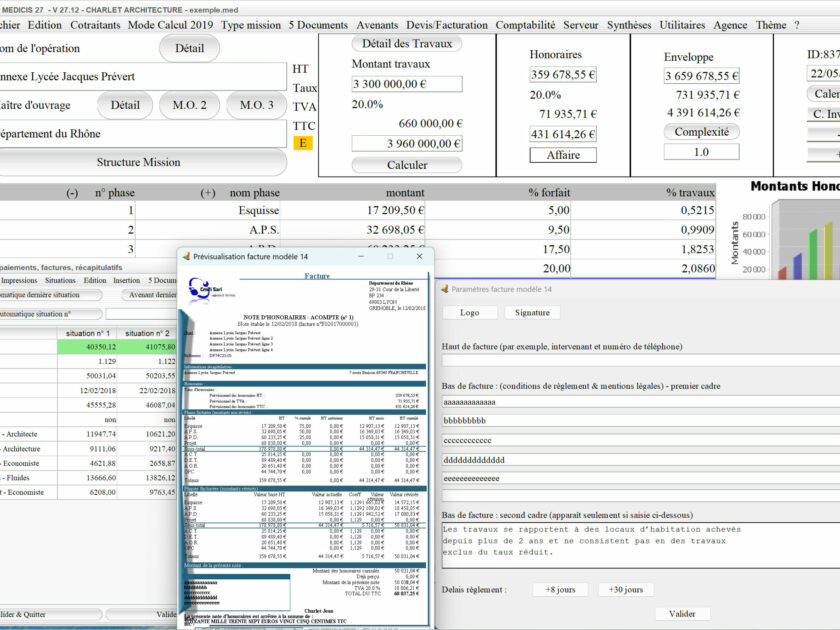This screenshot has height=630, width=840.
Task: Click the Enveloppe 3 659 678,55 € field
Action: coord(702,76)
